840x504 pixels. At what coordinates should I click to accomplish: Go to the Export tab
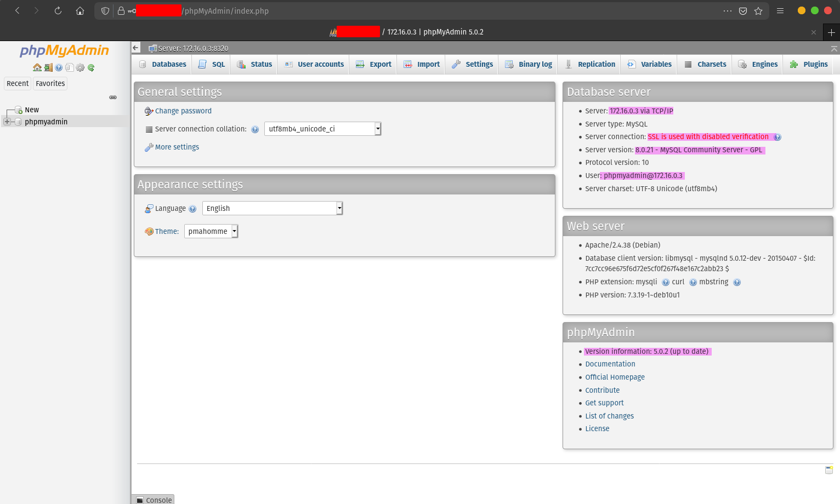pos(374,64)
